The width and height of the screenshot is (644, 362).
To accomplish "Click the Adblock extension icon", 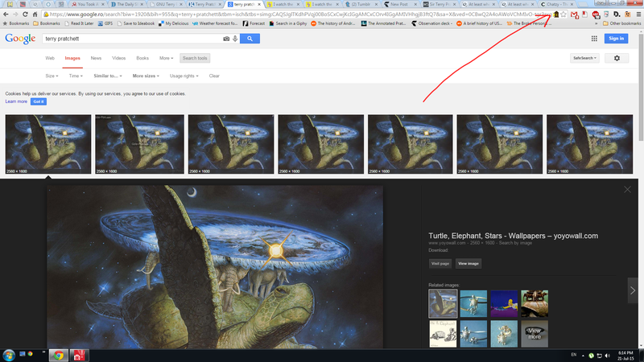I will coord(596,14).
